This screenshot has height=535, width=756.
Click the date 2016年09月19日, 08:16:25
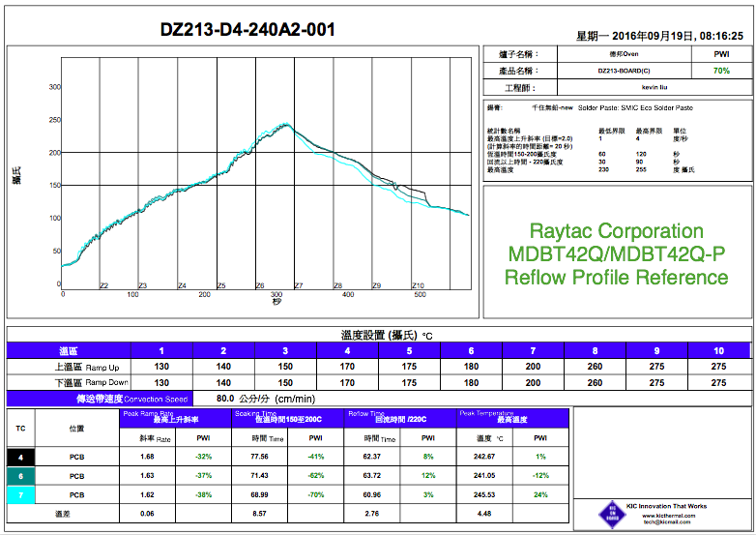tap(678, 36)
